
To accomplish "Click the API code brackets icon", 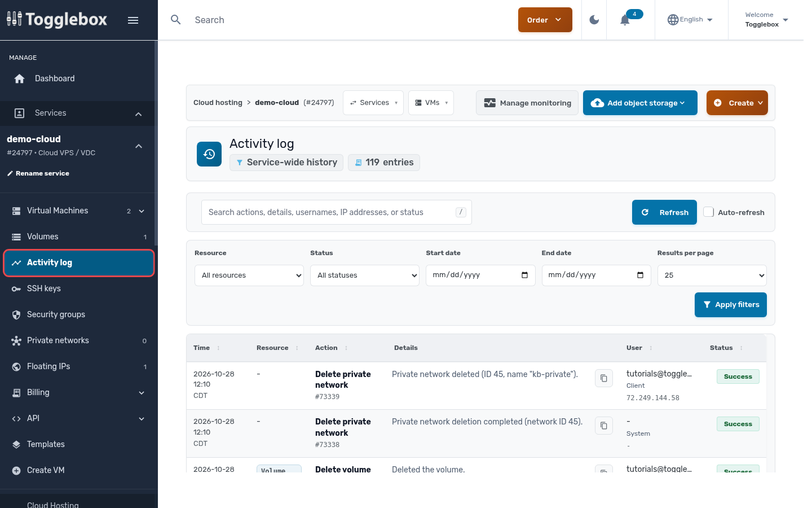I will pos(16,418).
